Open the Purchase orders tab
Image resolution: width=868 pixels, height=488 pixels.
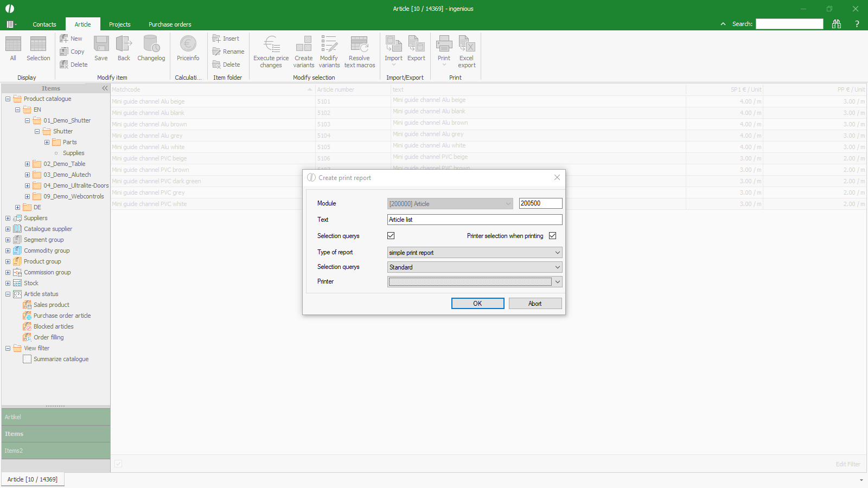[x=170, y=24]
